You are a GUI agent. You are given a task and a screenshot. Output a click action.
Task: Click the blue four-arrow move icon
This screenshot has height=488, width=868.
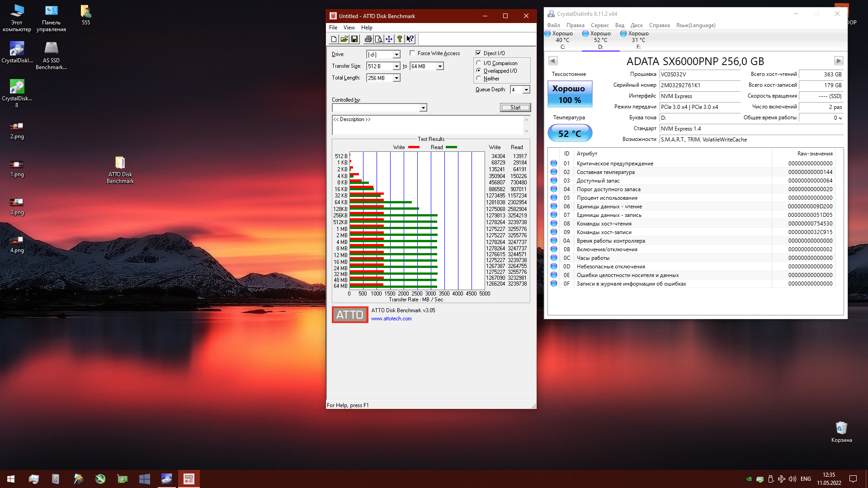(389, 39)
